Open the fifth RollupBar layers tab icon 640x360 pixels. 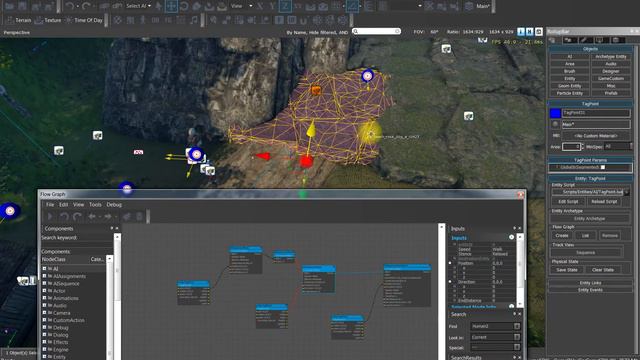616,40
